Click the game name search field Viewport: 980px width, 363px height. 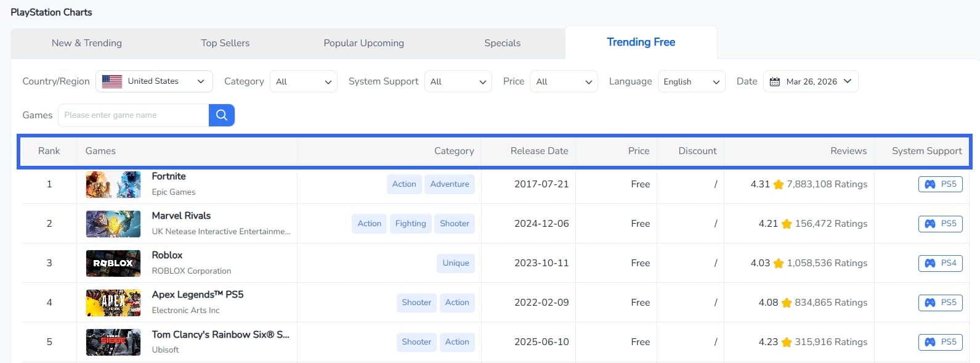point(134,115)
